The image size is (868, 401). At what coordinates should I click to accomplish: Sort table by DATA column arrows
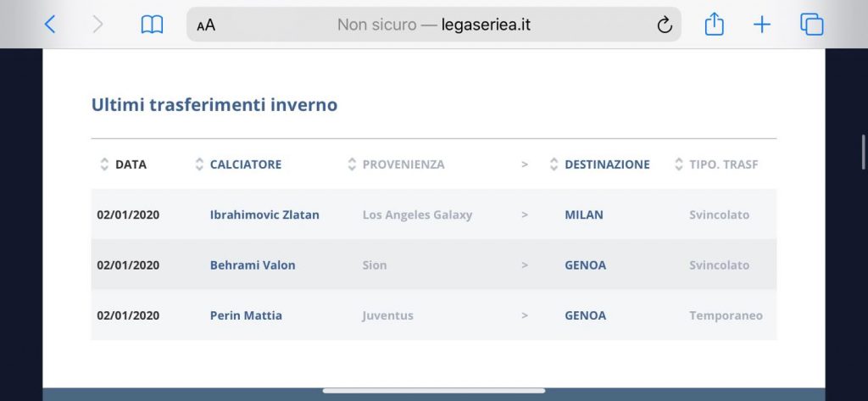(104, 164)
